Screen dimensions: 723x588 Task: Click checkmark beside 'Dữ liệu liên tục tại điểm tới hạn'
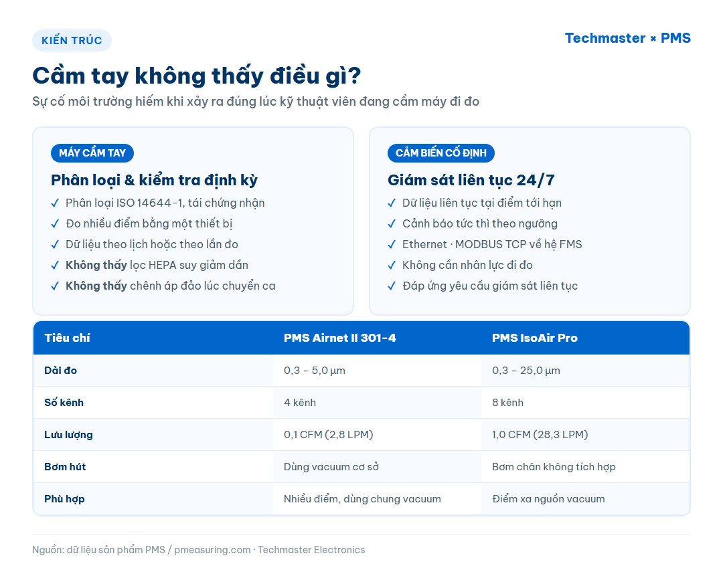(392, 203)
